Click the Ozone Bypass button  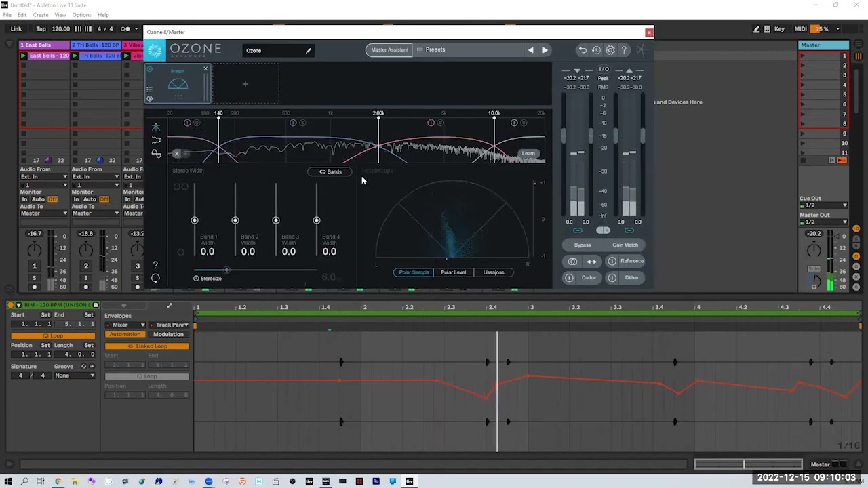pyautogui.click(x=583, y=245)
